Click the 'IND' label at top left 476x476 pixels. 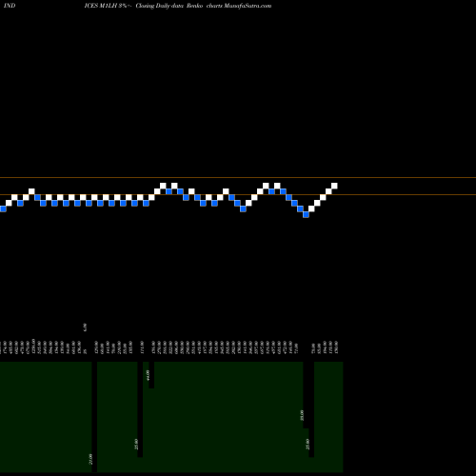click(x=10, y=6)
